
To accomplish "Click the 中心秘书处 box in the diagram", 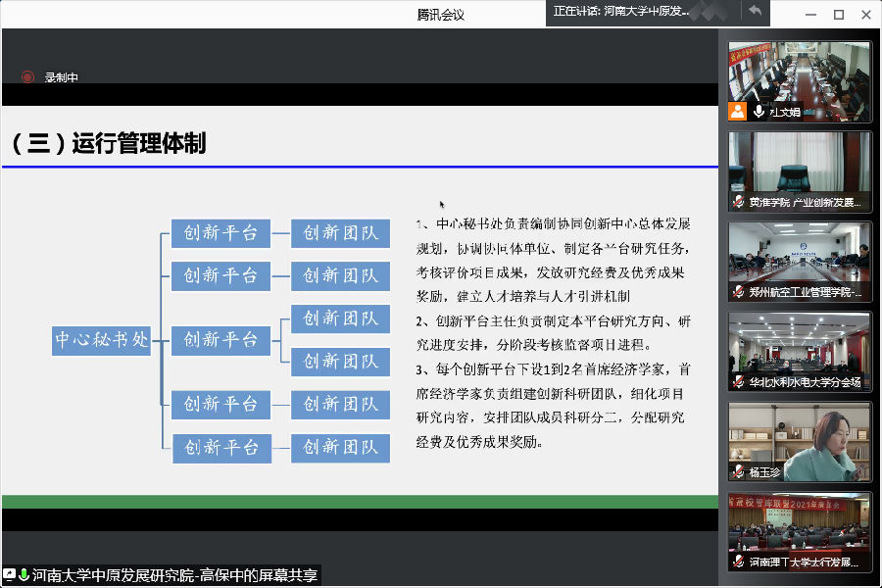I will [102, 339].
